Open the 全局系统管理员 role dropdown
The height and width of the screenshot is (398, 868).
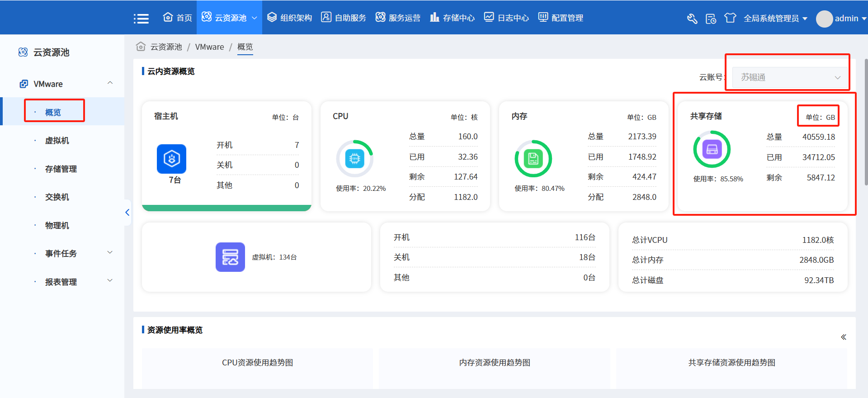tap(775, 19)
